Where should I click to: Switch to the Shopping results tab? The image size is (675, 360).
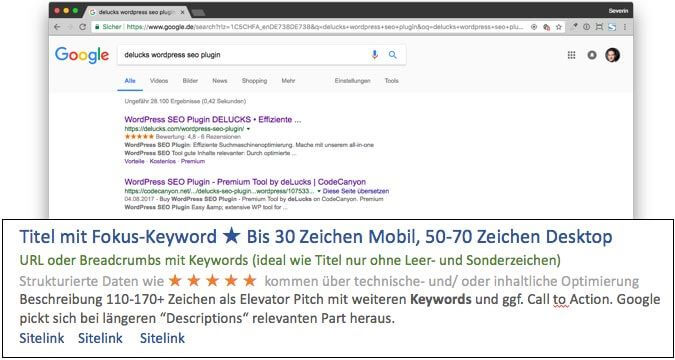tap(254, 81)
